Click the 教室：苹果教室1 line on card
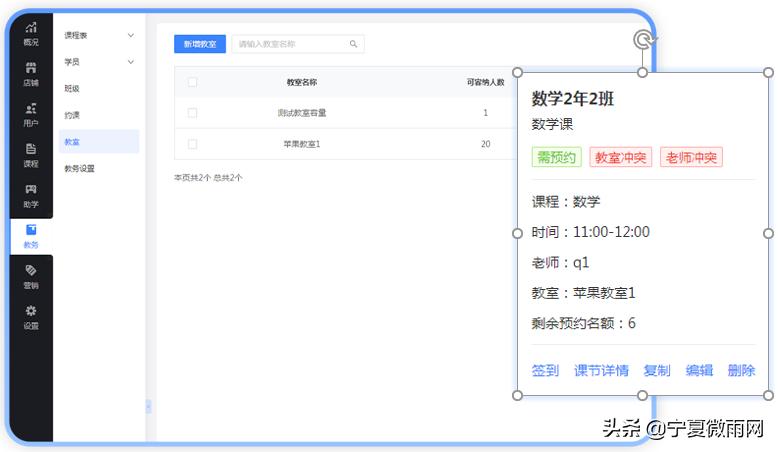The width and height of the screenshot is (778, 452). [x=583, y=293]
